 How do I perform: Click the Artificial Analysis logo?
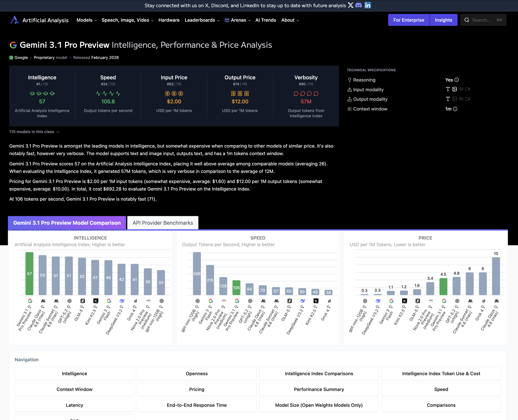tap(15, 20)
